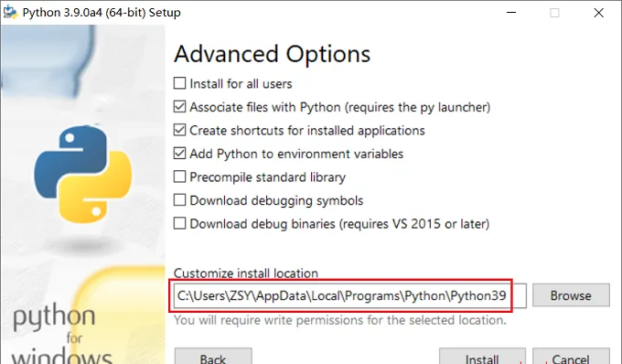Click the Advanced Options heading
This screenshot has height=364, width=622.
(x=273, y=54)
